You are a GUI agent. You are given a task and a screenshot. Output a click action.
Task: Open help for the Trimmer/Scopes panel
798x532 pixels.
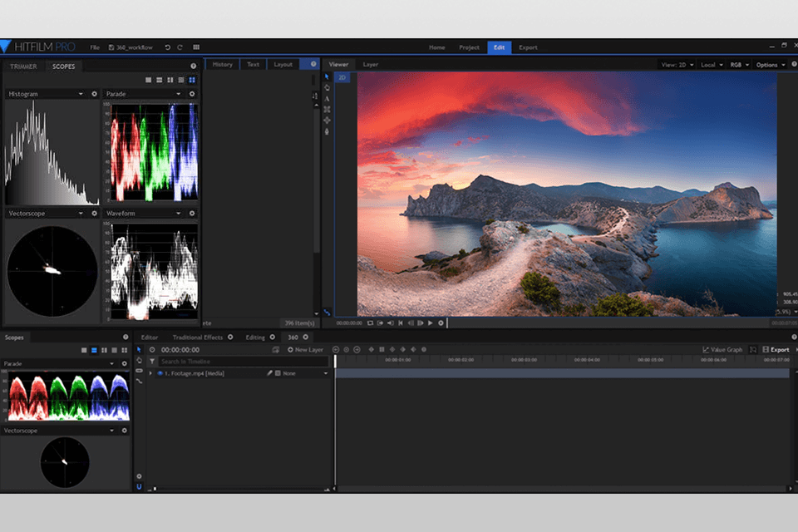coord(194,66)
